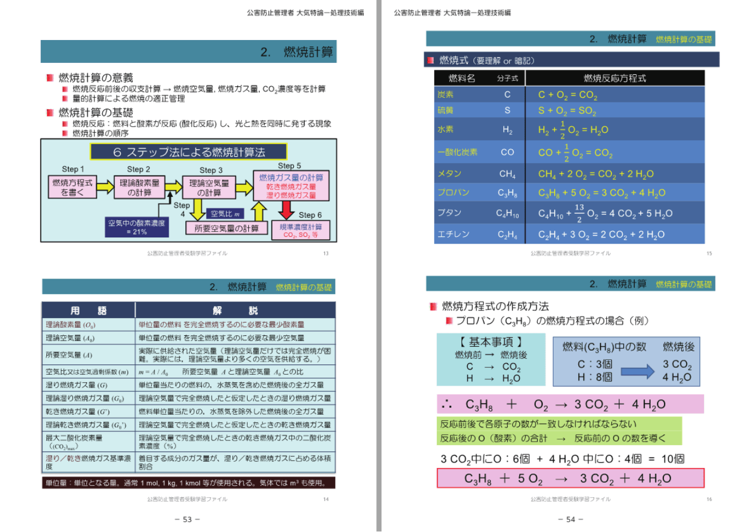Select the fuel name 'プロパン' in the table
This screenshot has width=756, height=532.
453,192
